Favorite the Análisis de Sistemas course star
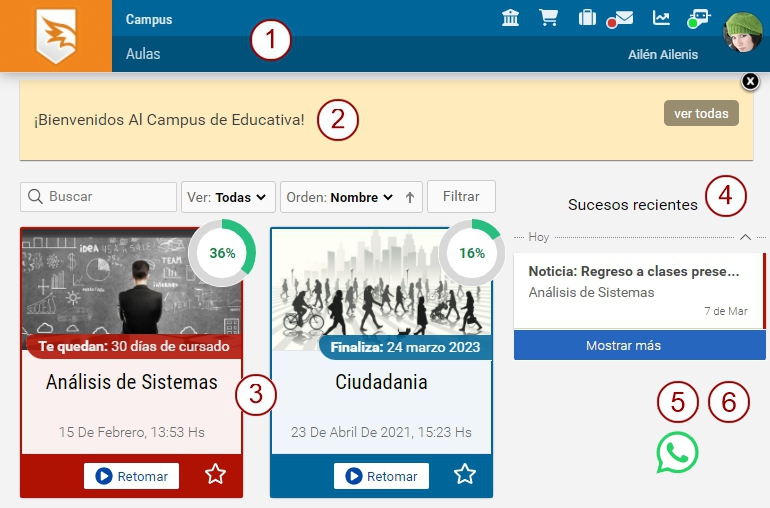 coord(215,474)
